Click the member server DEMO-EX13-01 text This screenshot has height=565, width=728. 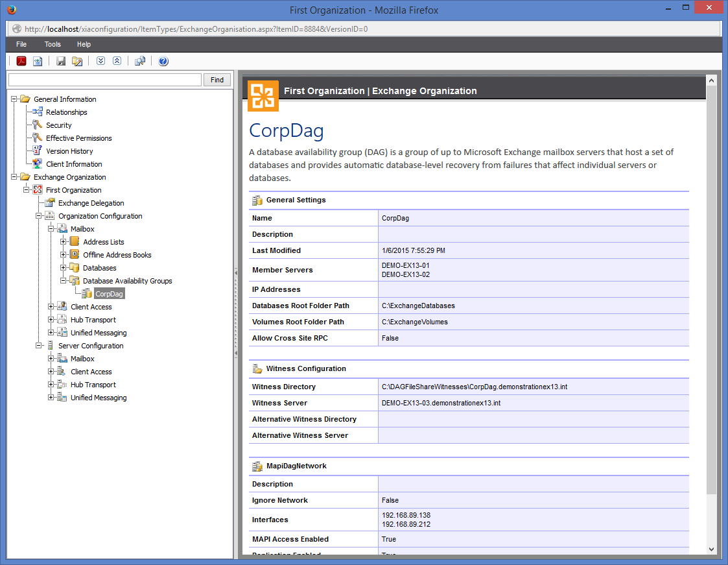click(405, 265)
